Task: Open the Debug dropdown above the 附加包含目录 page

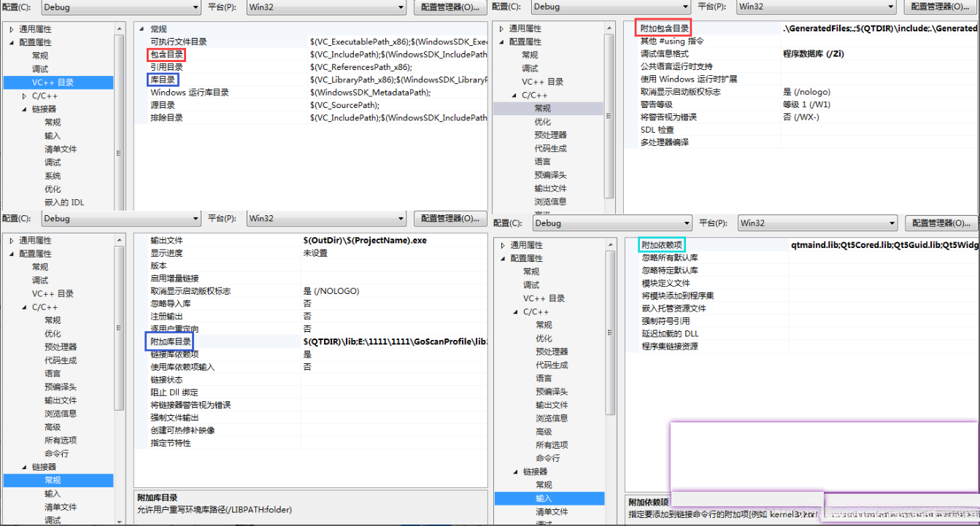Action: (x=611, y=7)
